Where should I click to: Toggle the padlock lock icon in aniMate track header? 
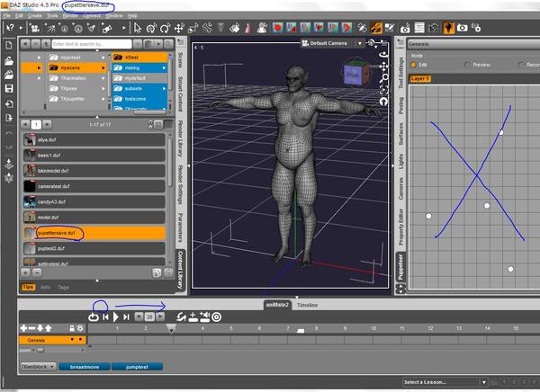[72, 328]
